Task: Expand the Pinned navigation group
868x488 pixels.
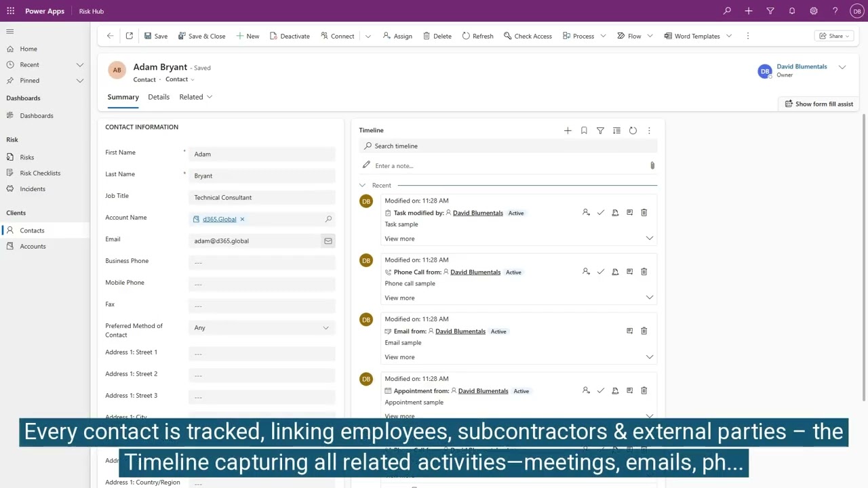Action: pos(79,81)
